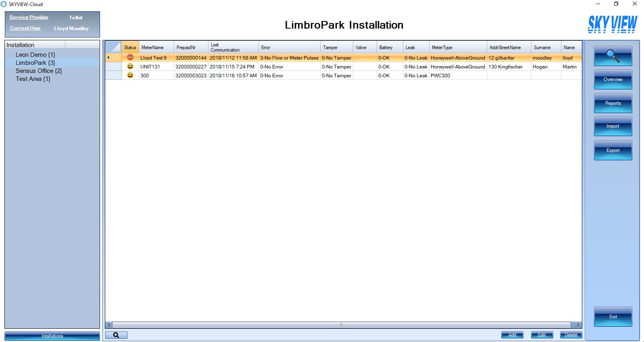Open the Reports section
Image resolution: width=644 pixels, height=342 pixels.
(613, 104)
